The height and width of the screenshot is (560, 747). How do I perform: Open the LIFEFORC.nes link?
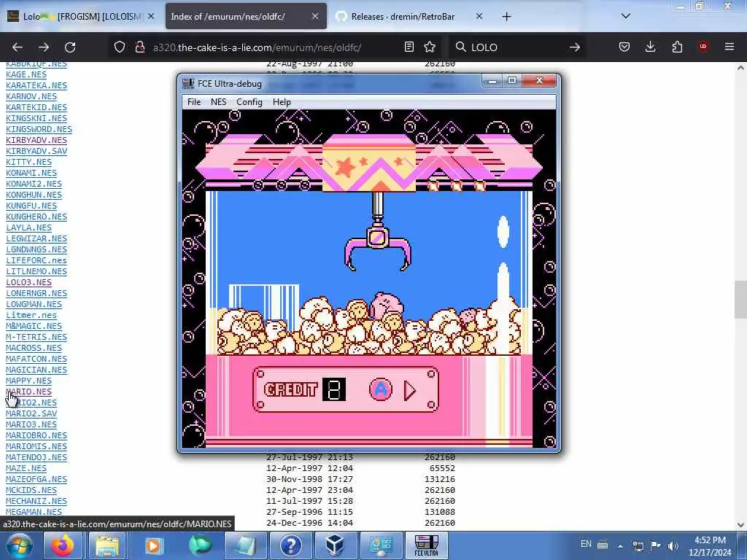click(36, 260)
